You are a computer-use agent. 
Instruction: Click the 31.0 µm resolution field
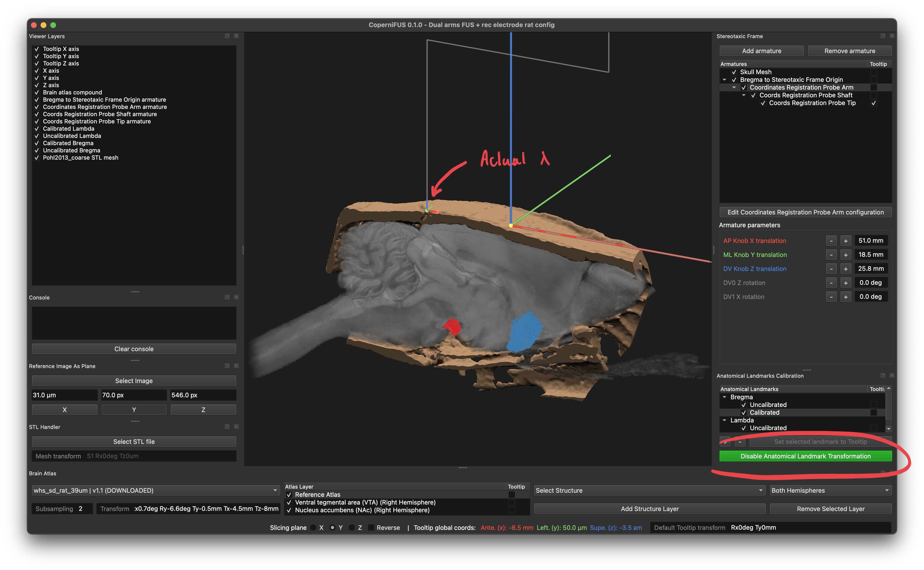[65, 395]
